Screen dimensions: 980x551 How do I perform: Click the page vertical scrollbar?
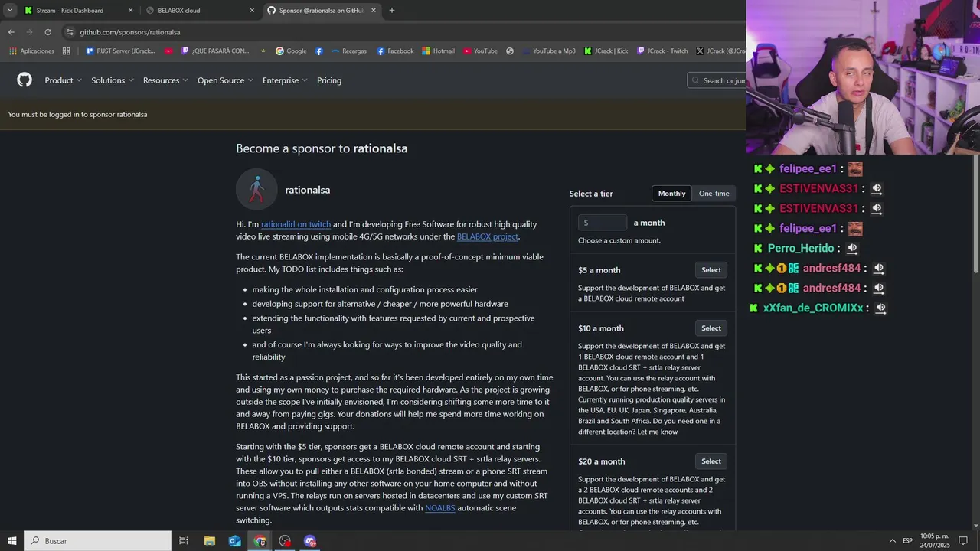[x=975, y=214]
